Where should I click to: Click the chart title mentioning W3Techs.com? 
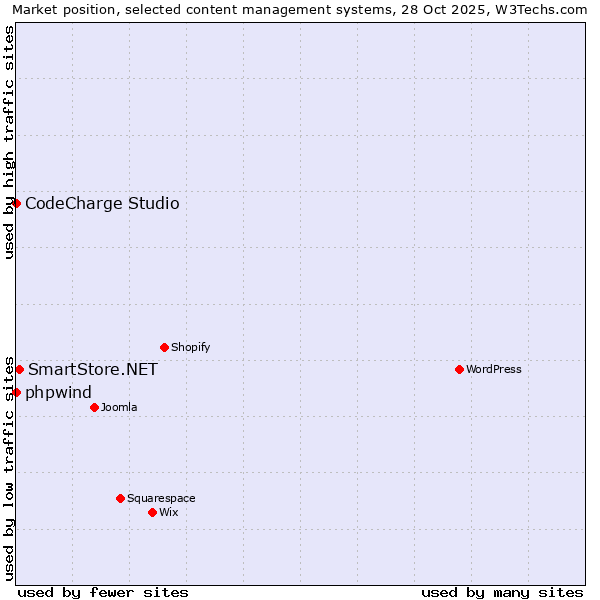click(x=300, y=9)
